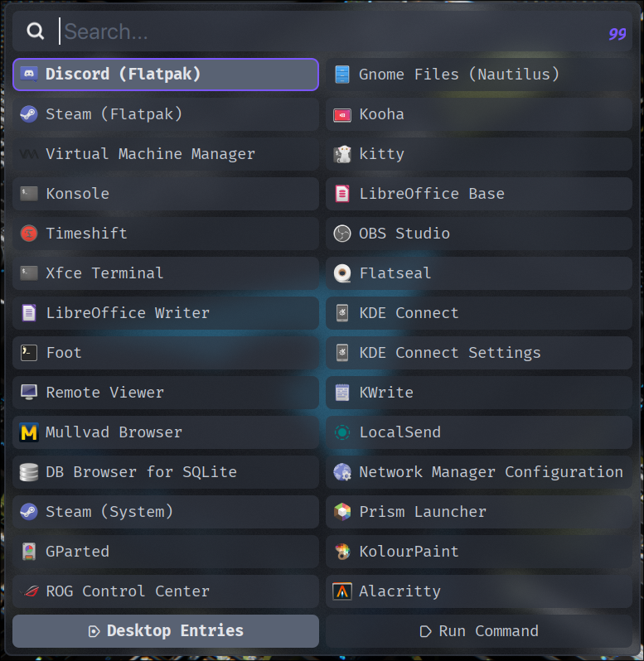Image resolution: width=644 pixels, height=661 pixels.
Task: Switch to Desktop Entries mode tab
Action: click(x=166, y=631)
